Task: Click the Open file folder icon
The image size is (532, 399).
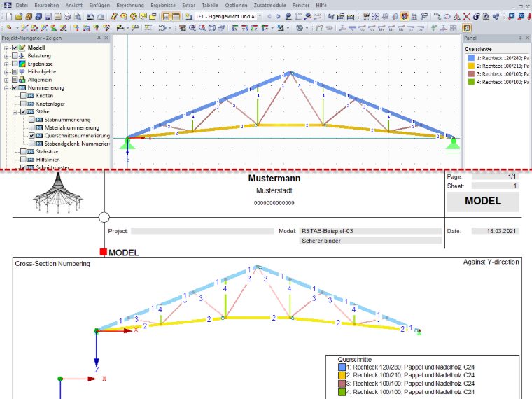Action: pyautogui.click(x=19, y=16)
